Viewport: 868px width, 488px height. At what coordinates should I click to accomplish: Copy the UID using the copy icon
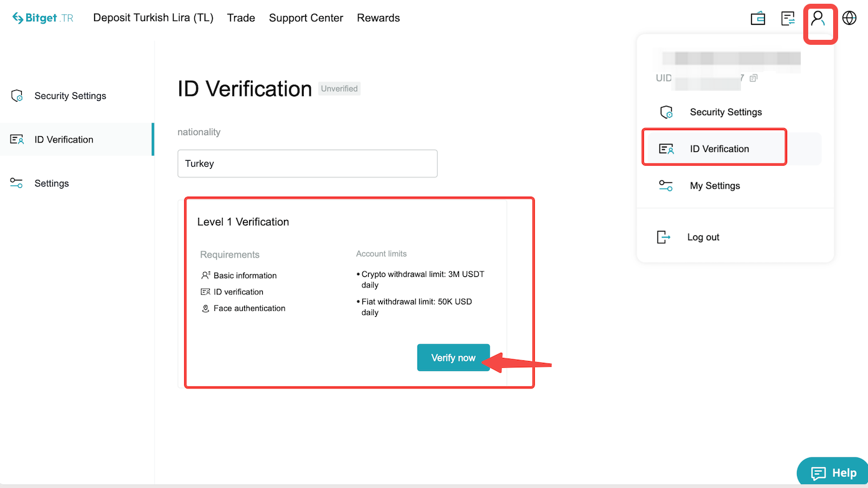(x=753, y=78)
